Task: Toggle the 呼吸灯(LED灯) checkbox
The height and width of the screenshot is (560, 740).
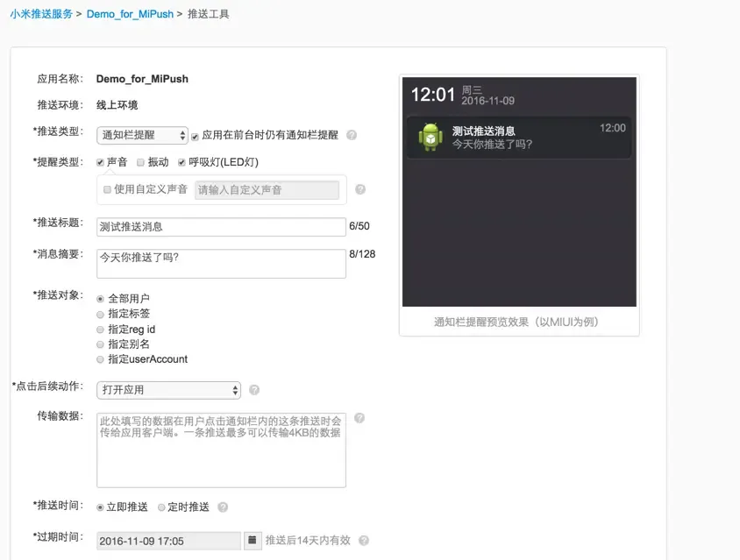Action: (181, 162)
